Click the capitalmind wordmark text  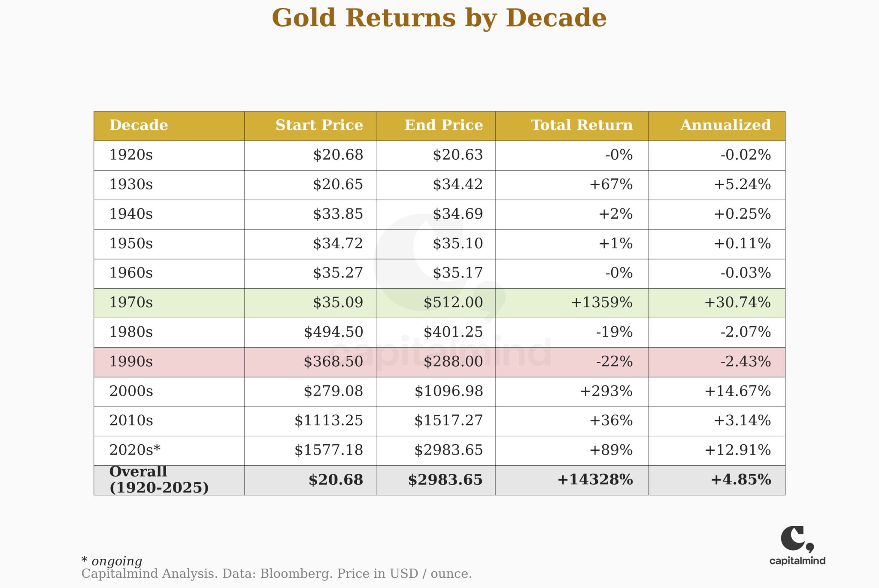pos(797,561)
